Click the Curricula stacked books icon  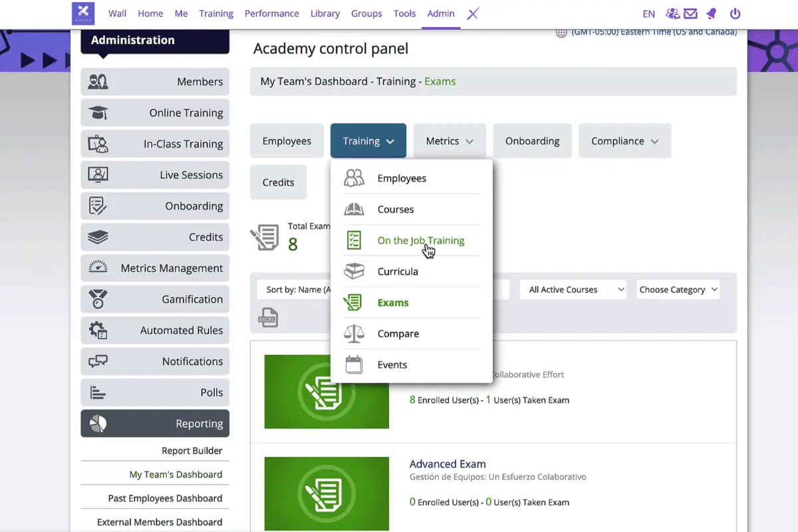coord(354,271)
